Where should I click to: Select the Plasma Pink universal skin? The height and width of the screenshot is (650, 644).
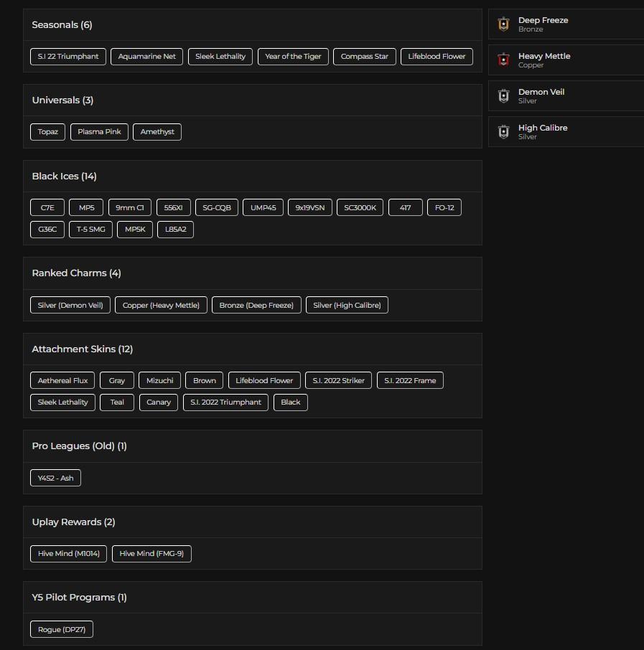99,132
